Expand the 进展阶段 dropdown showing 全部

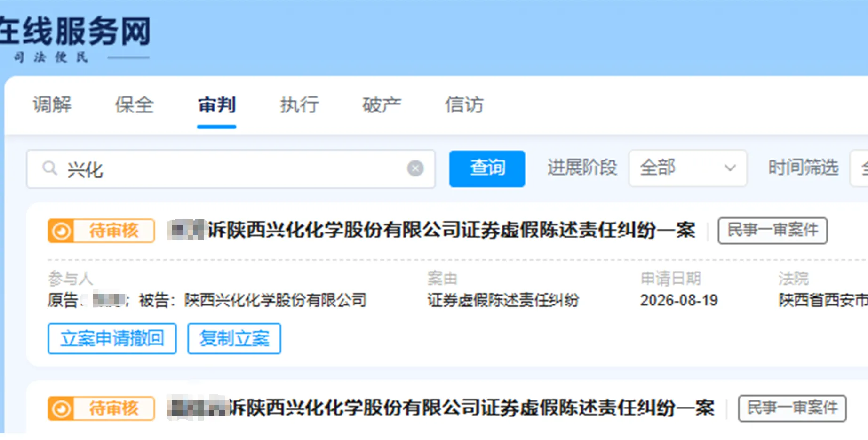tap(687, 168)
